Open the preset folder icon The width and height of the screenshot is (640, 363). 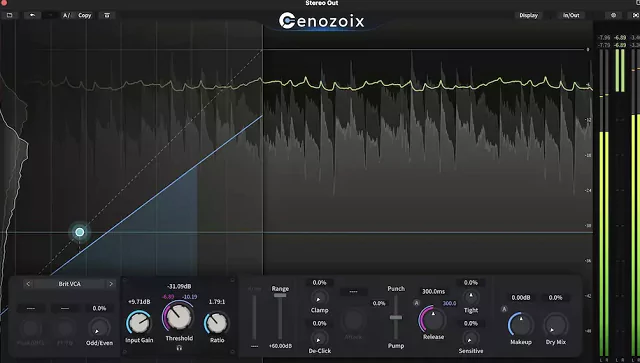(x=9, y=15)
